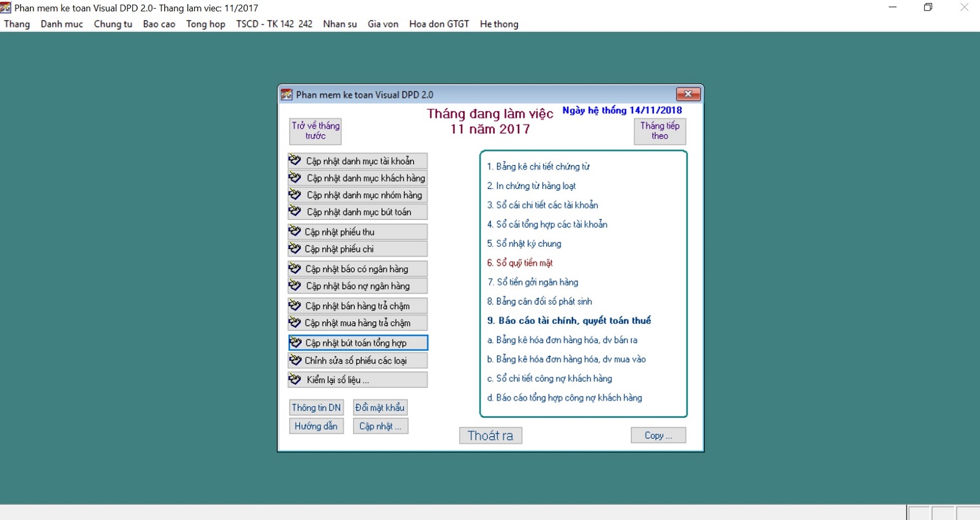Screen dimensions: 980x520
Task: Open the TSCD - TK 142 242 menu
Action: (x=274, y=24)
